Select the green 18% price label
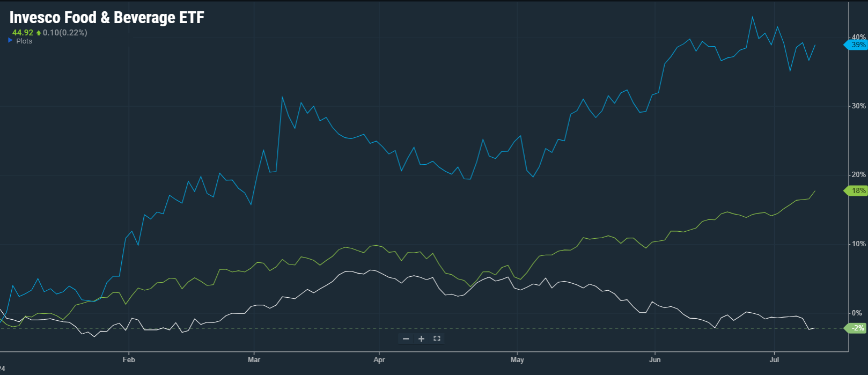The image size is (868, 375). [x=856, y=190]
